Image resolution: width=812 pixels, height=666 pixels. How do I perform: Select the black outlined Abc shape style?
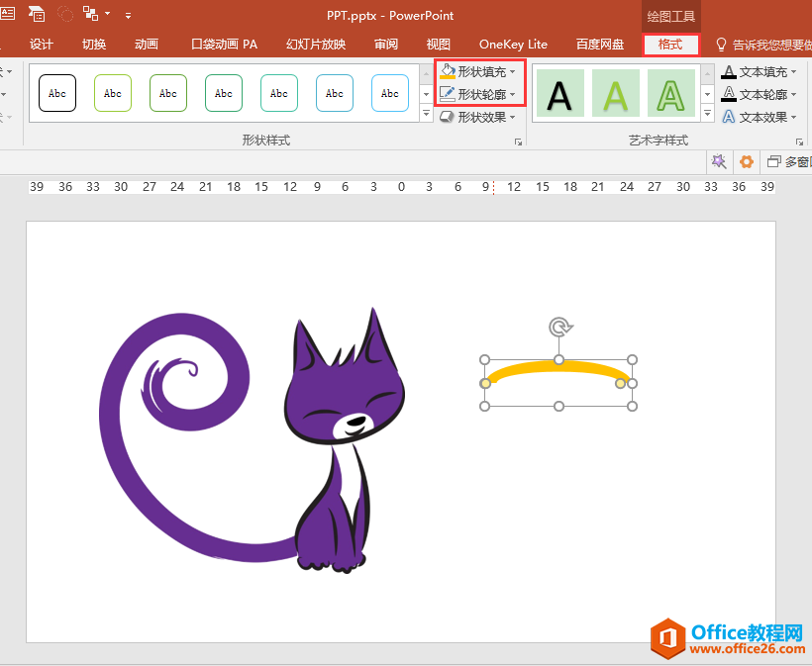[x=57, y=93]
